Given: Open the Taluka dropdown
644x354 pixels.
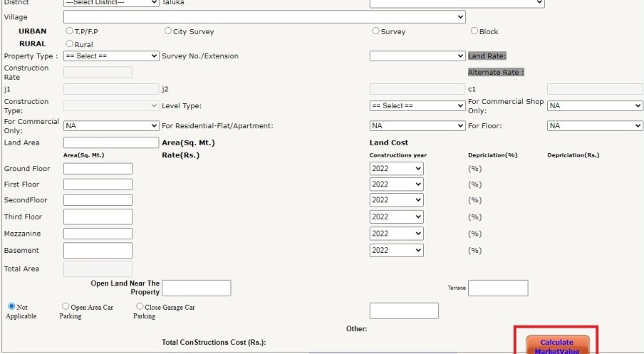Looking at the screenshot, I should (457, 4).
